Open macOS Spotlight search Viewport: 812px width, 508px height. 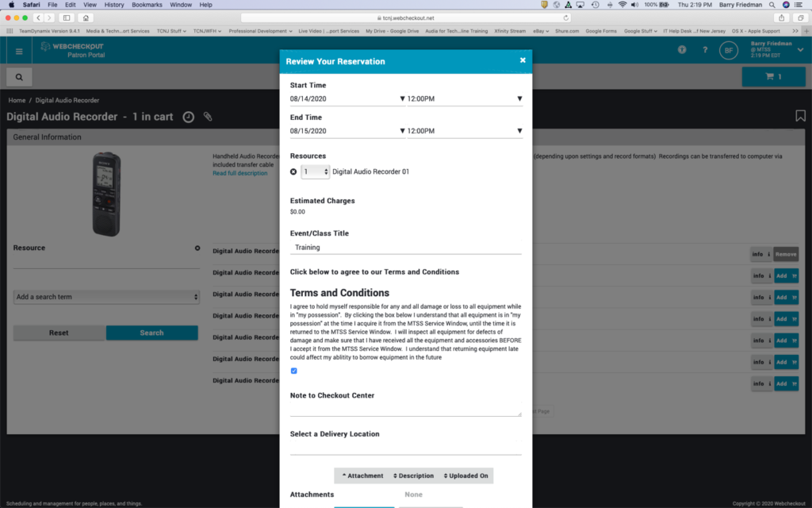click(x=772, y=5)
